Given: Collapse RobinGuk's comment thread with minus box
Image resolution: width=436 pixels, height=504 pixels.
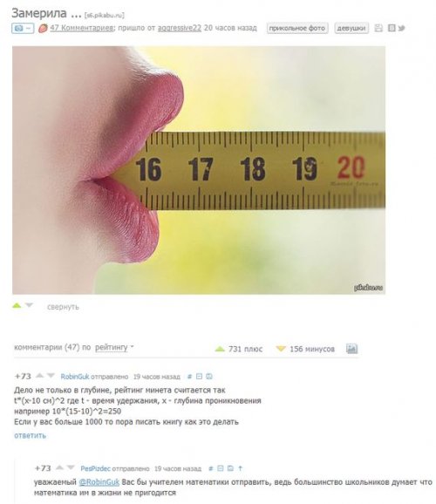Looking at the screenshot, I should point(199,377).
